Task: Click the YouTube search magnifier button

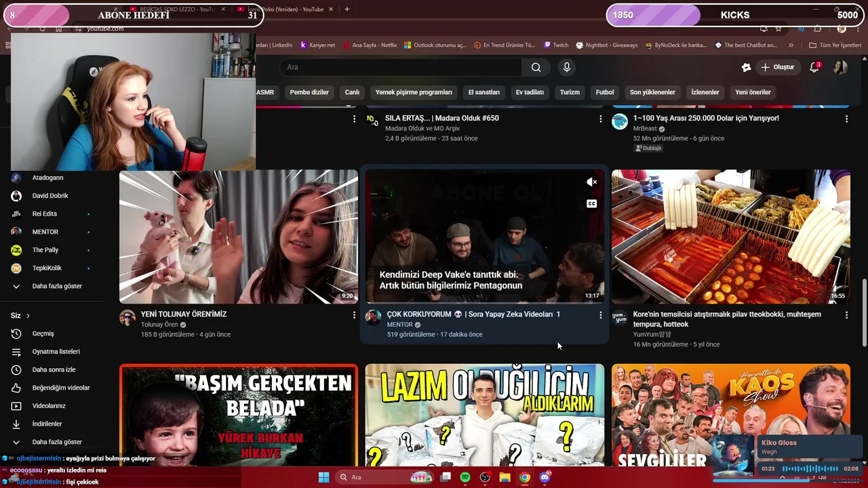Action: coord(536,67)
